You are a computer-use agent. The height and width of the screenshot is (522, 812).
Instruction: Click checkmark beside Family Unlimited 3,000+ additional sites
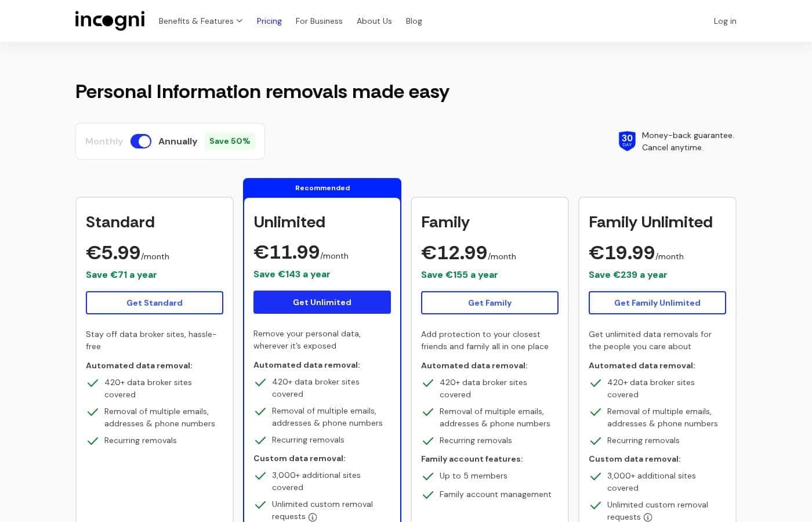(595, 476)
